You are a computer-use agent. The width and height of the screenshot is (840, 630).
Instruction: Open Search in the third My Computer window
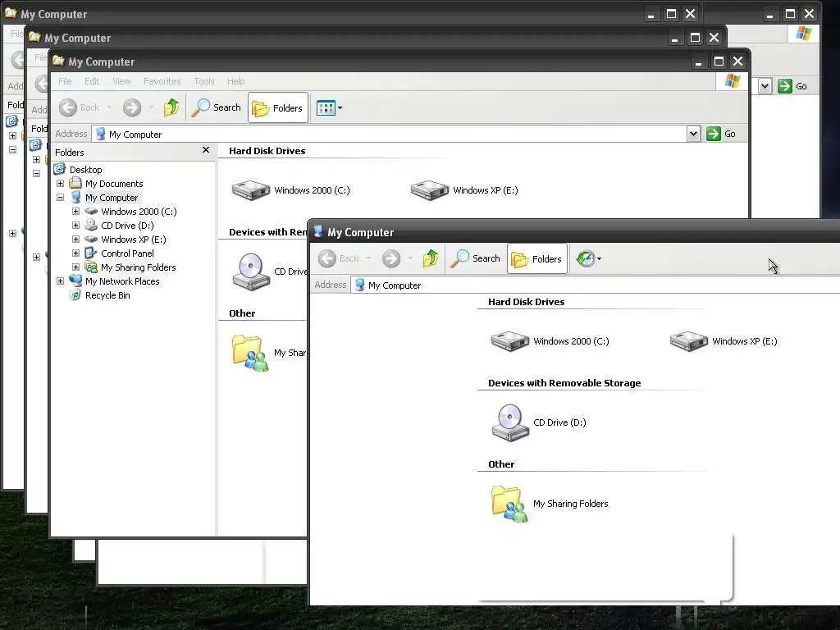(x=217, y=107)
